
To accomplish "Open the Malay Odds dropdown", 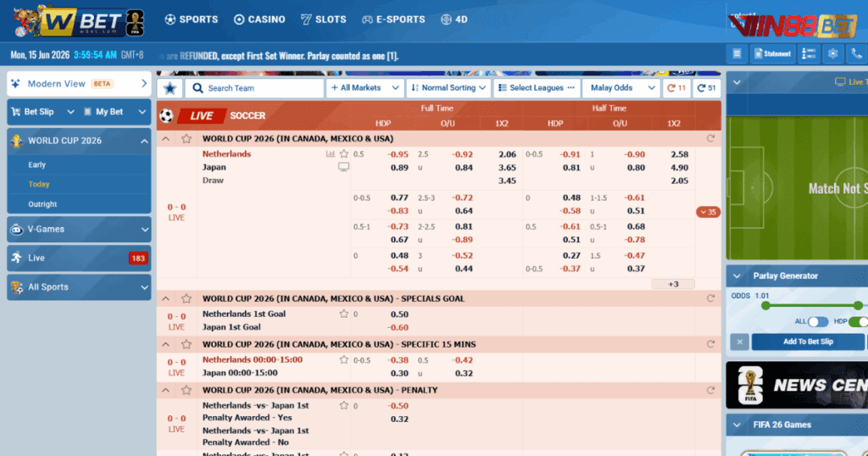I will pos(621,88).
